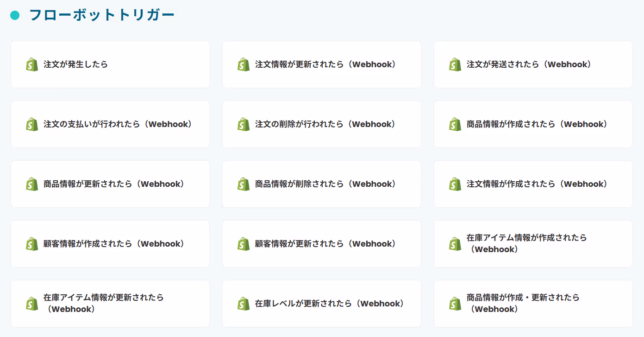Open the 注文が発生したら trigger label

point(75,64)
